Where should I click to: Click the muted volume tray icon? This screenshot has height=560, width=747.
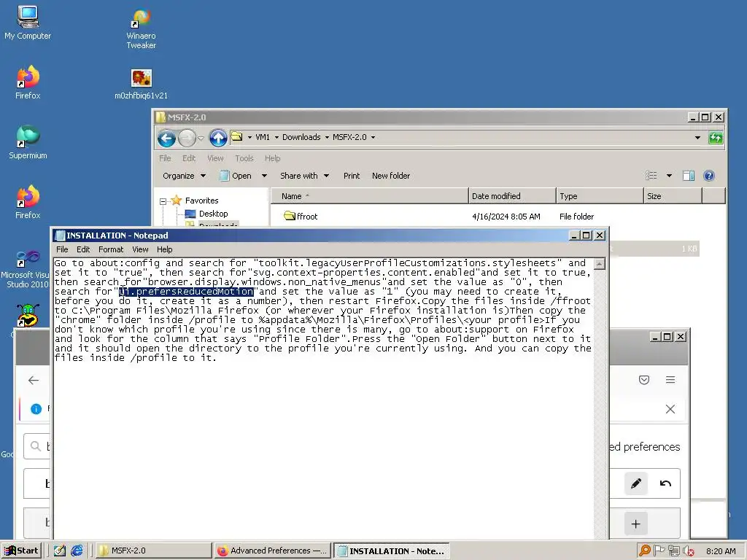(x=688, y=551)
